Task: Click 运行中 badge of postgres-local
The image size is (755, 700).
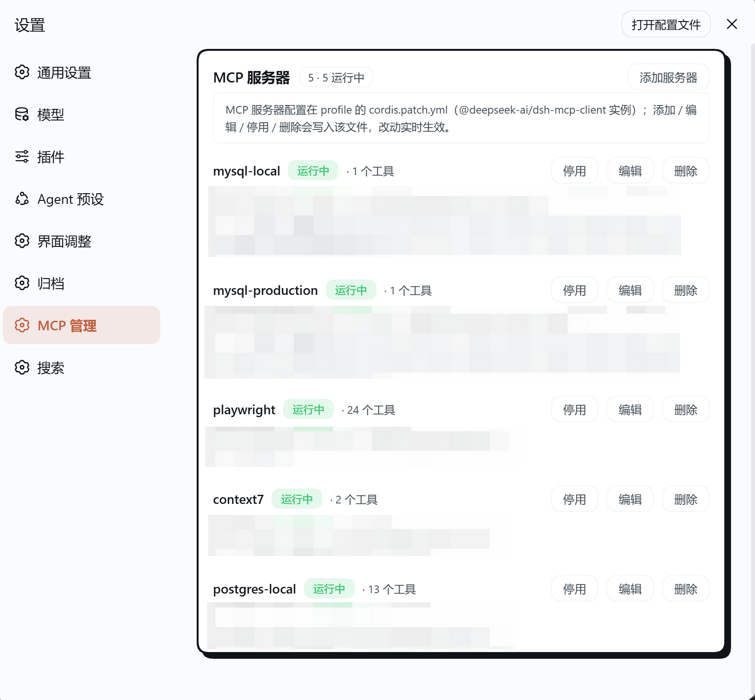Action: (x=330, y=589)
